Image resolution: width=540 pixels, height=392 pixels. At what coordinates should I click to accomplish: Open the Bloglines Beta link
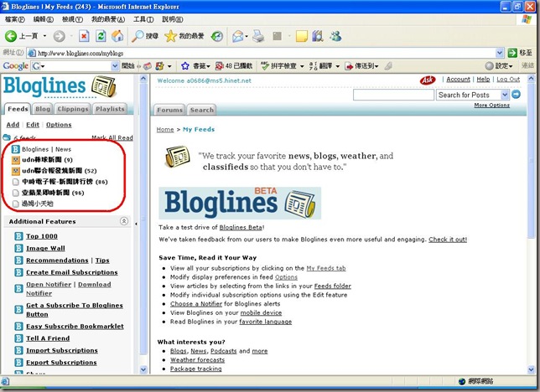click(x=241, y=227)
